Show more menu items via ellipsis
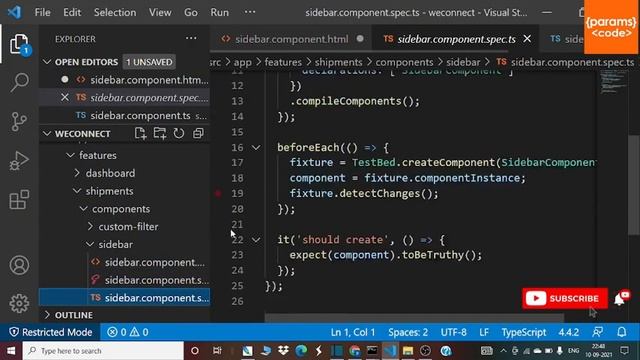640x360 pixels. (x=250, y=12)
